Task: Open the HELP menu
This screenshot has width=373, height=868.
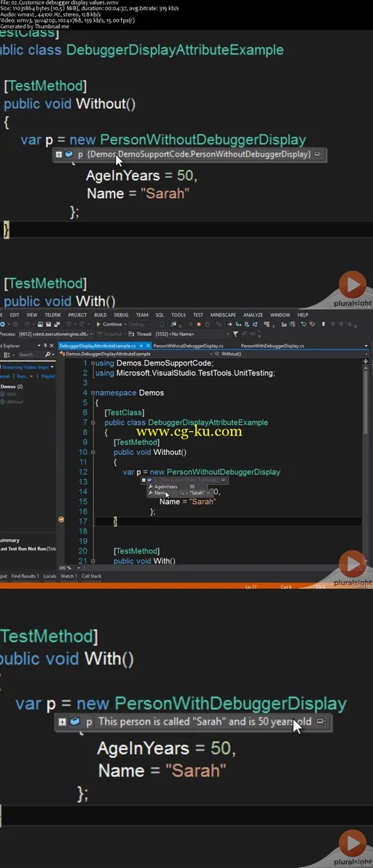Action: pos(303,315)
